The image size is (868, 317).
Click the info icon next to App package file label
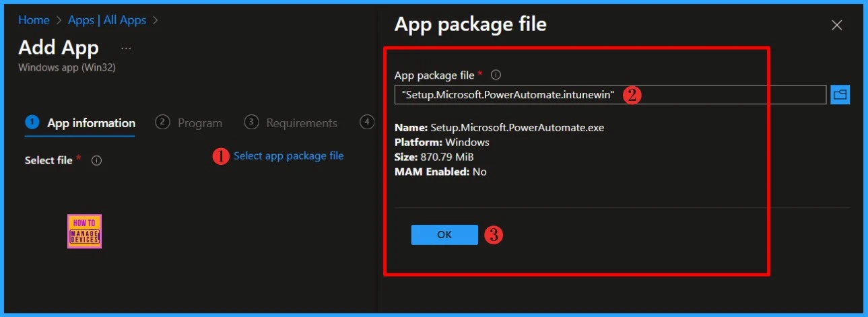tap(496, 75)
